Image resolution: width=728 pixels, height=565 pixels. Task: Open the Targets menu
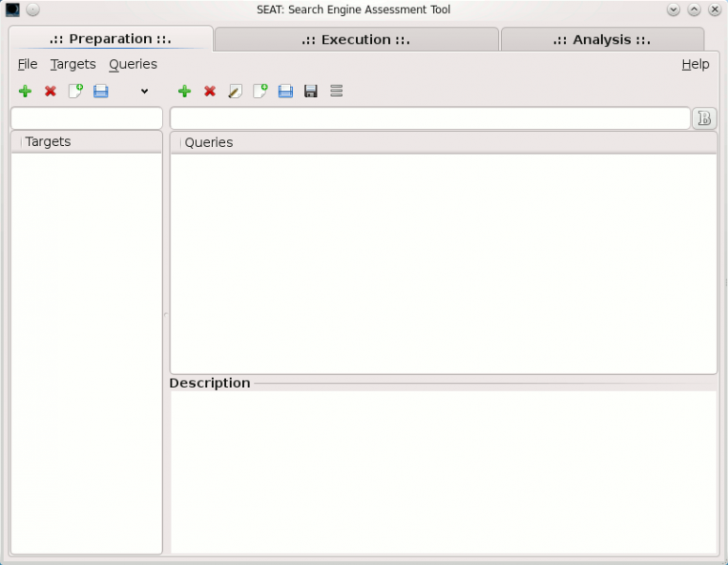tap(73, 64)
